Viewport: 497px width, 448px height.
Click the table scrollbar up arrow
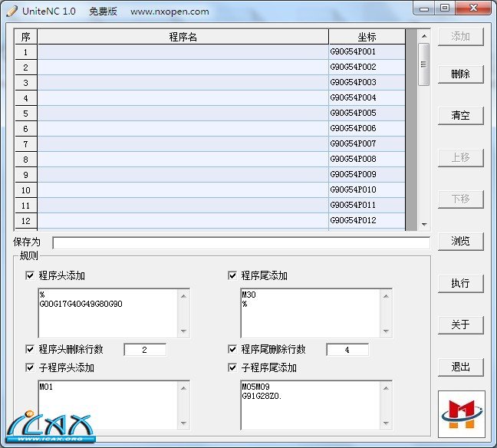424,36
